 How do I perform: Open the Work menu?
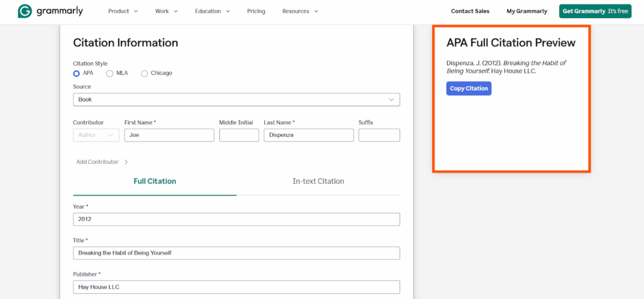click(x=166, y=11)
